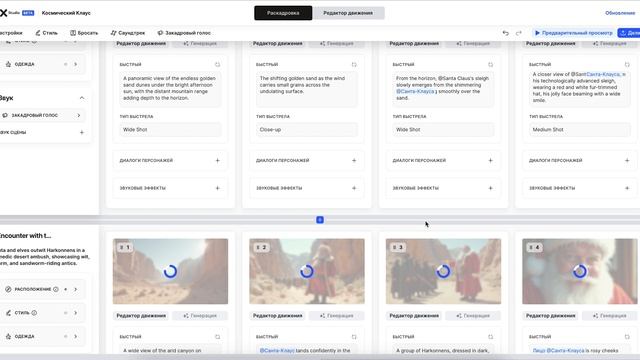
Task: Open shot type field showing Close-up
Action: [x=307, y=129]
